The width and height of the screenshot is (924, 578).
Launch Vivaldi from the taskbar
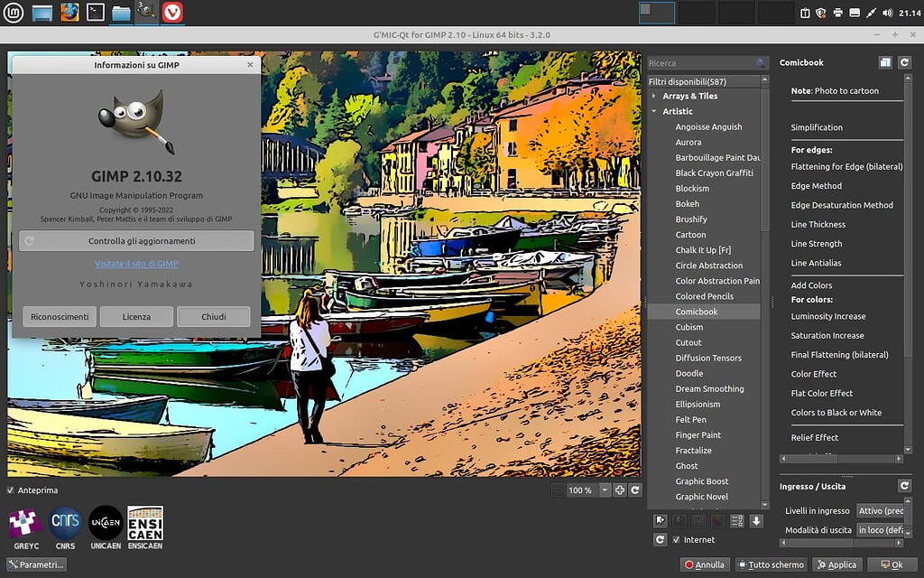point(173,13)
